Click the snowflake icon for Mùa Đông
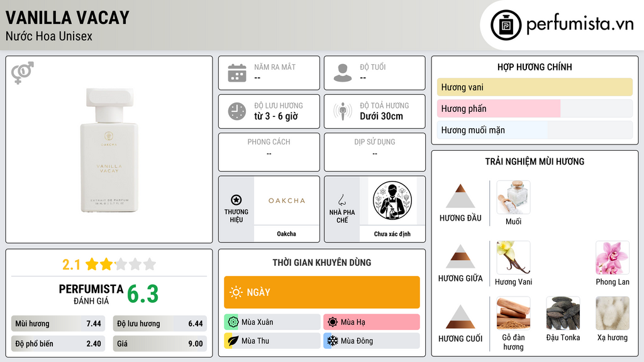The height and width of the screenshot is (362, 644). (x=333, y=341)
